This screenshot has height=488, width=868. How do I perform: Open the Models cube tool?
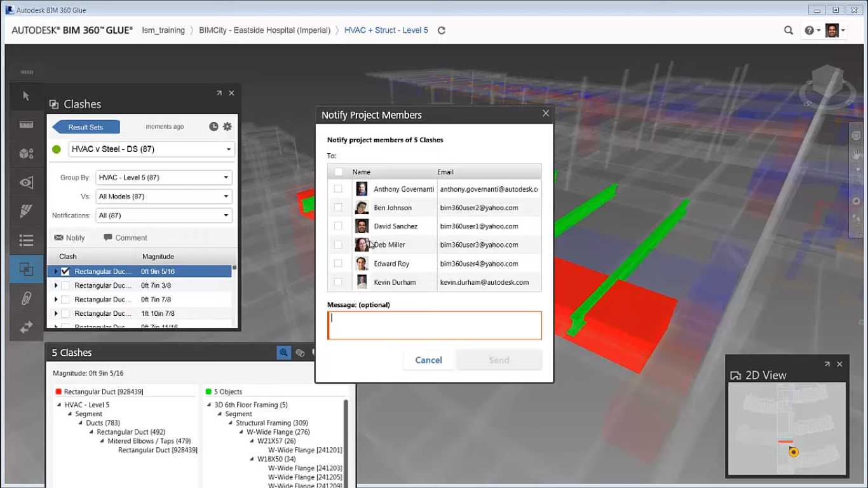tap(26, 154)
